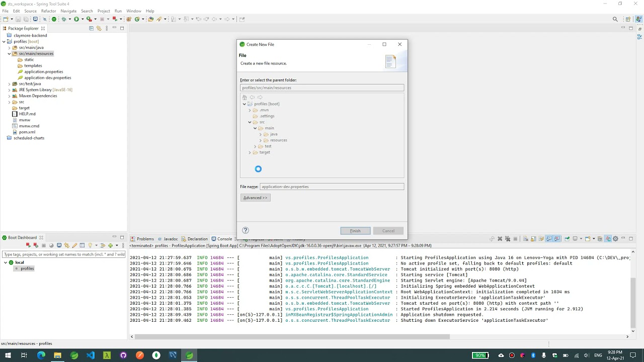Toggle Show Console on standard error change
The image size is (644, 362).
[557, 239]
